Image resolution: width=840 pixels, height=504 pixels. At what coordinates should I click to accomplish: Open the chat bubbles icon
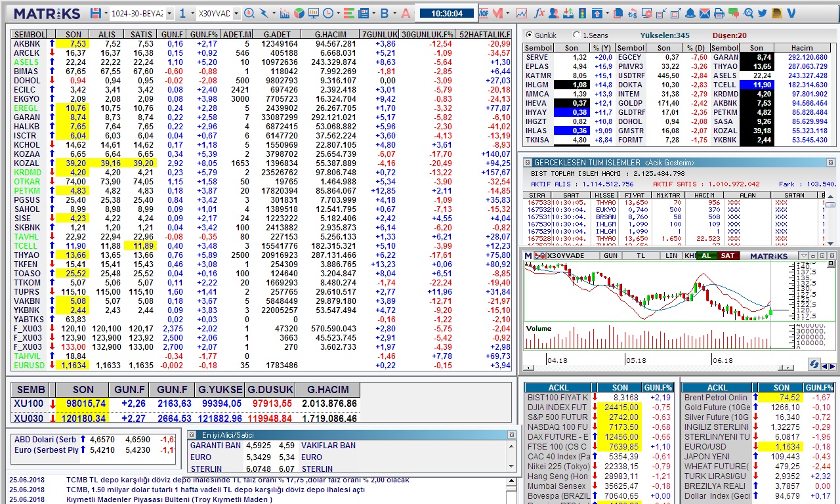click(x=734, y=13)
